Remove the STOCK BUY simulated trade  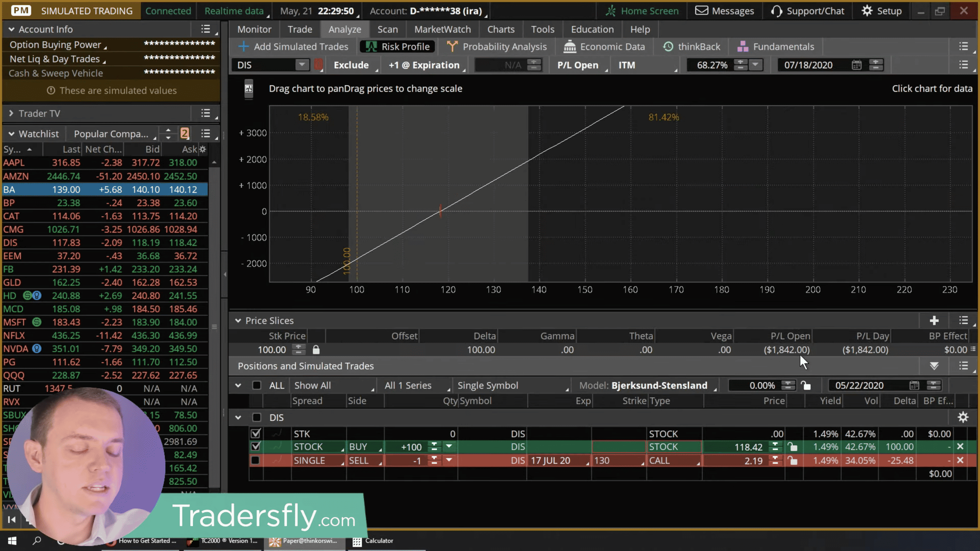click(960, 447)
